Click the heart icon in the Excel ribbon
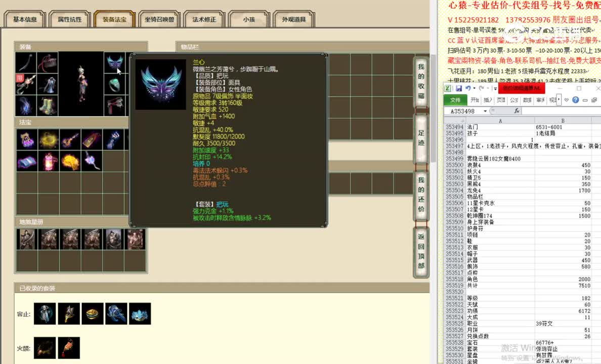This screenshot has width=601, height=364. (567, 99)
